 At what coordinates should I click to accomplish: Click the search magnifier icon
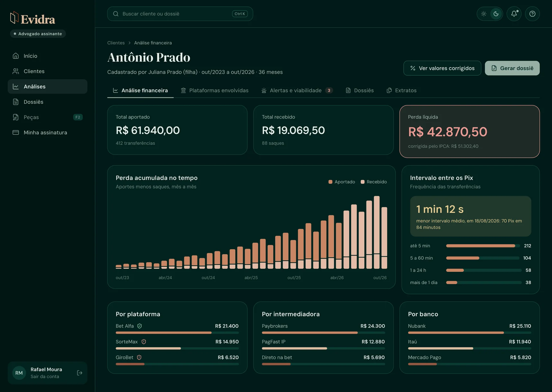click(x=116, y=14)
